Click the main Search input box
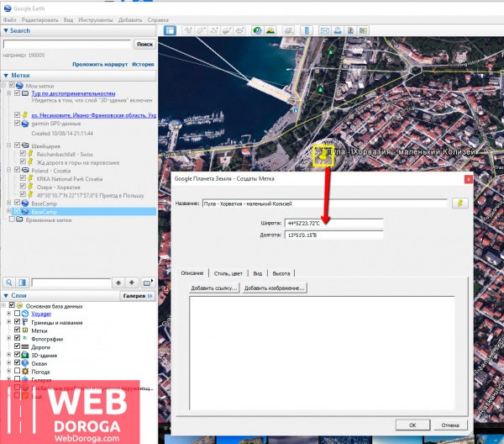This screenshot has width=504, height=444. point(67,45)
